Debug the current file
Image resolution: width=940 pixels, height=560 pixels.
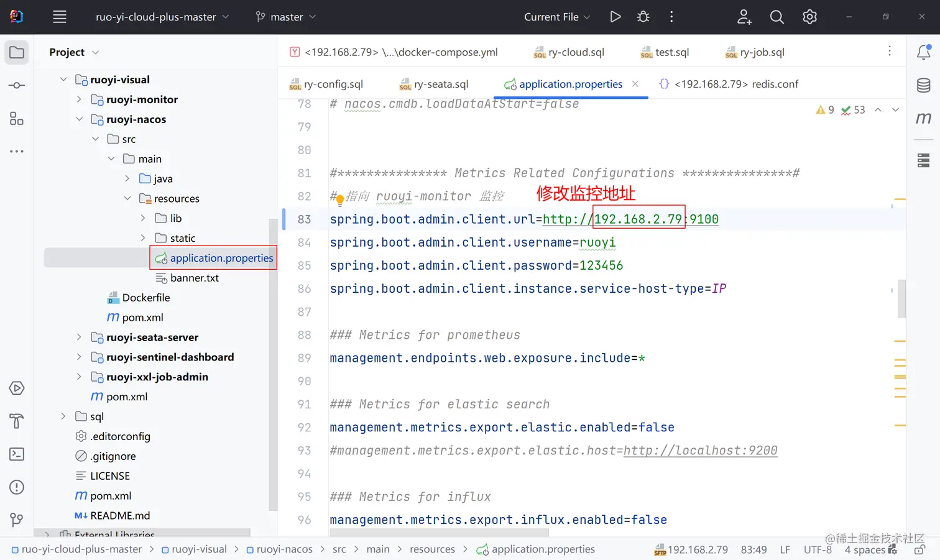click(643, 17)
